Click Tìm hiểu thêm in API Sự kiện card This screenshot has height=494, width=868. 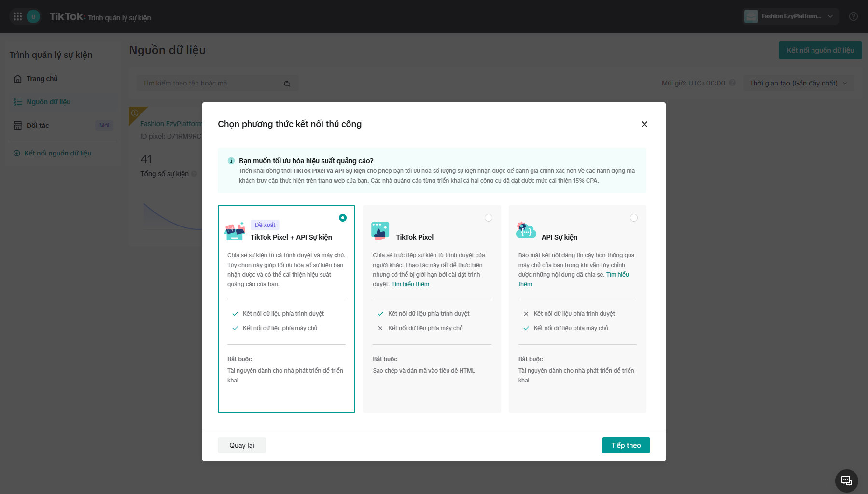pyautogui.click(x=618, y=275)
